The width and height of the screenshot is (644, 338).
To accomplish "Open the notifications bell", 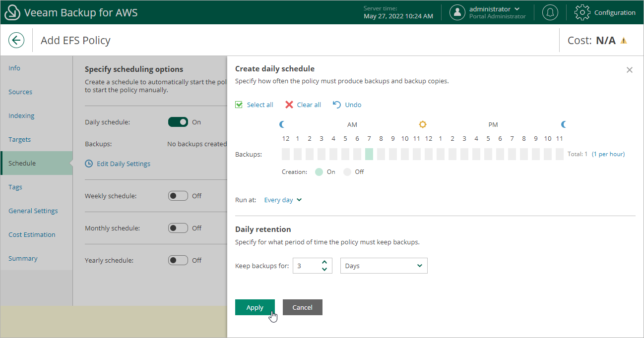I will (550, 12).
